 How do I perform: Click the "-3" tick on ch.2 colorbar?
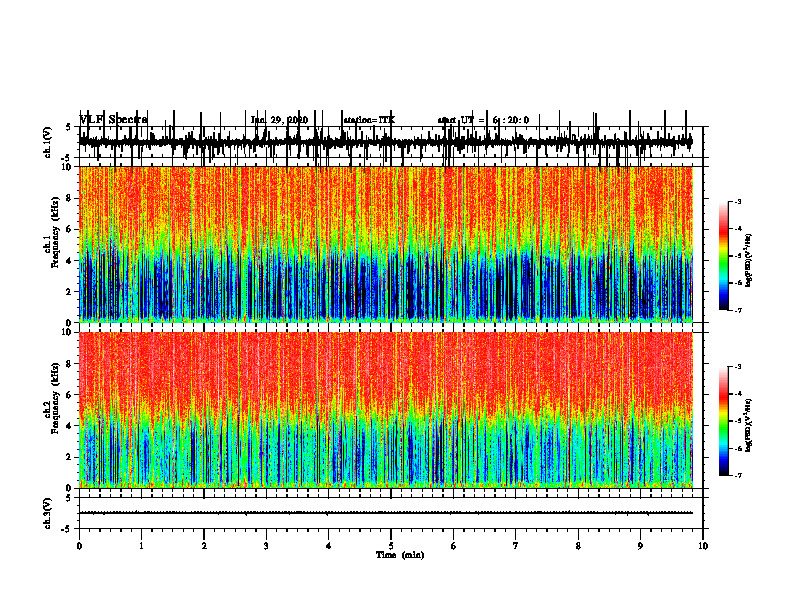coord(738,367)
